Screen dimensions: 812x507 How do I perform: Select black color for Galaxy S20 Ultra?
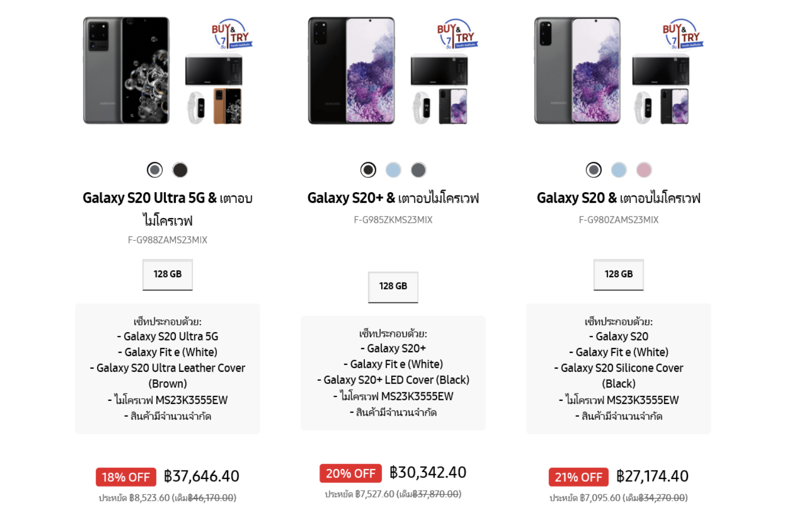point(180,170)
